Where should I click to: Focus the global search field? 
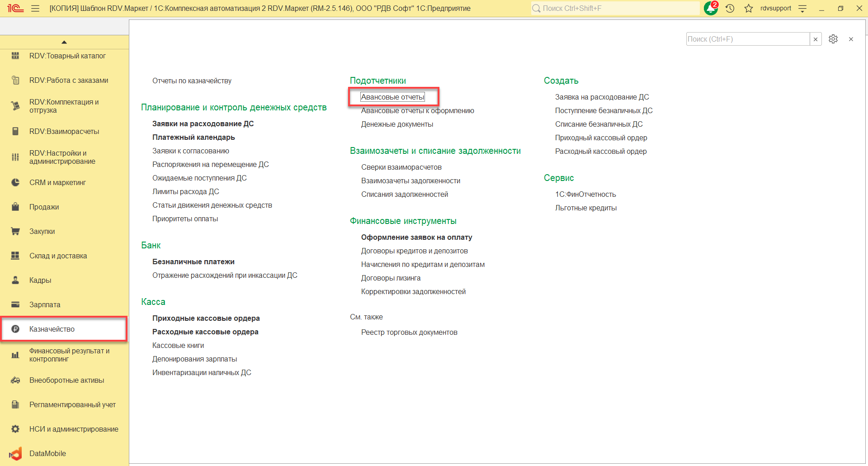click(615, 8)
